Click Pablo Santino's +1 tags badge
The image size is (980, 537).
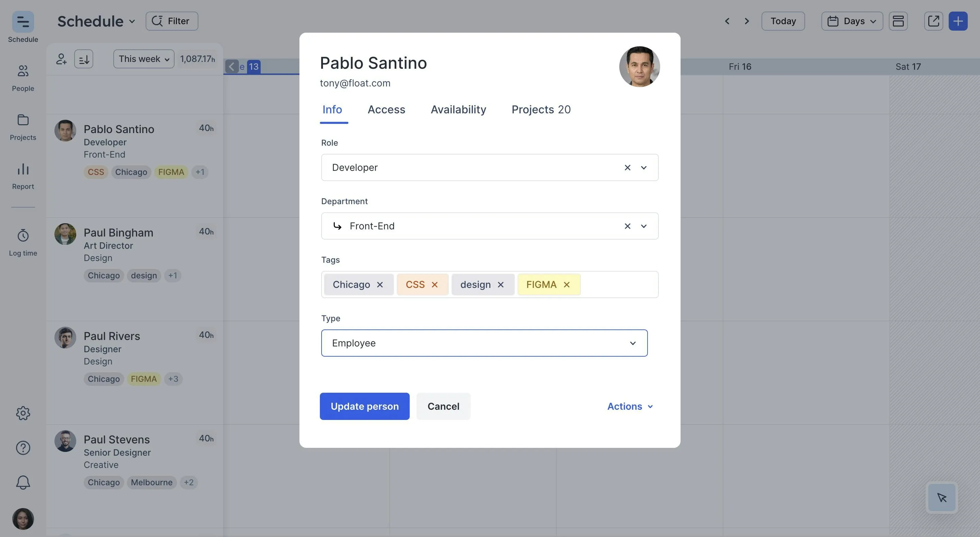point(200,172)
